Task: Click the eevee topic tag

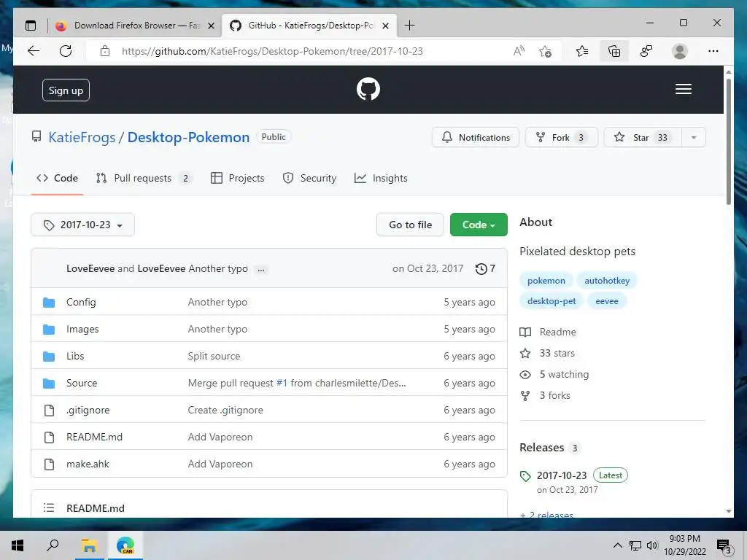Action: pyautogui.click(x=606, y=301)
